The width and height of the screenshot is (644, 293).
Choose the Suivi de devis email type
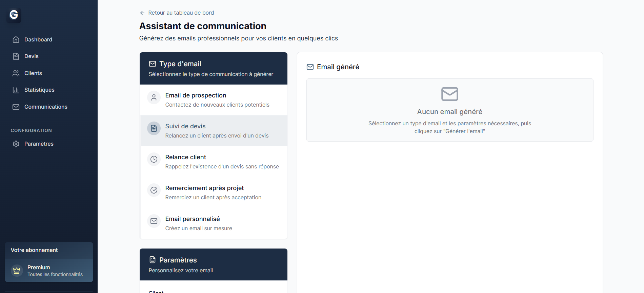point(214,131)
